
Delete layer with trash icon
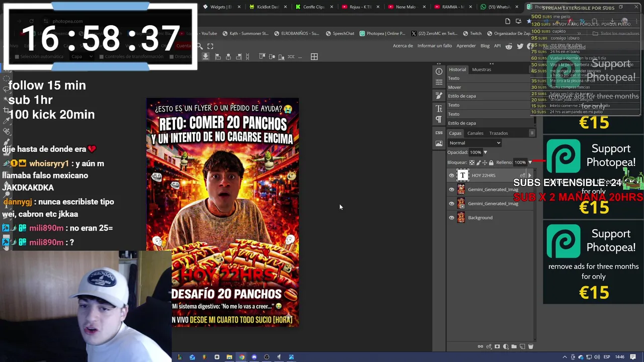tap(530, 346)
